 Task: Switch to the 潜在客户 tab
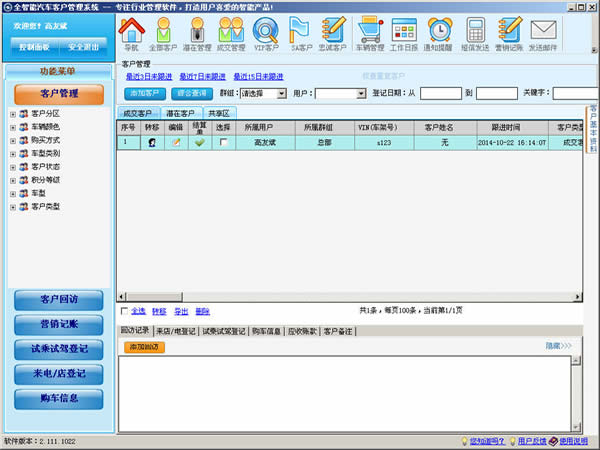click(180, 113)
